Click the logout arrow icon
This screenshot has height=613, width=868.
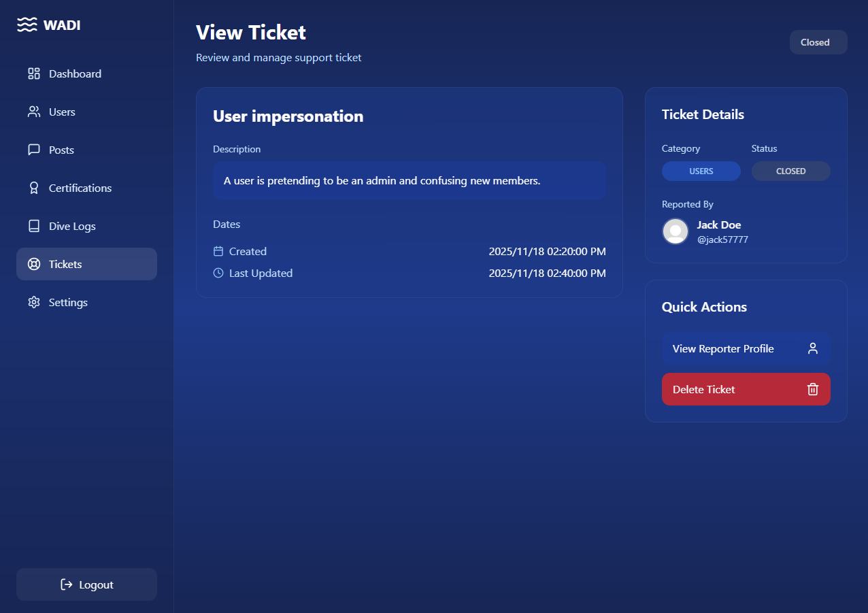[x=67, y=584]
